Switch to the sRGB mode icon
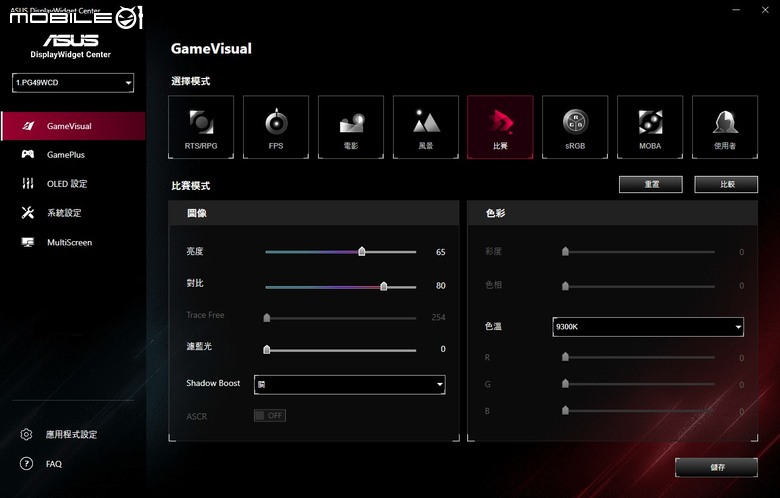The height and width of the screenshot is (498, 780). 575,127
